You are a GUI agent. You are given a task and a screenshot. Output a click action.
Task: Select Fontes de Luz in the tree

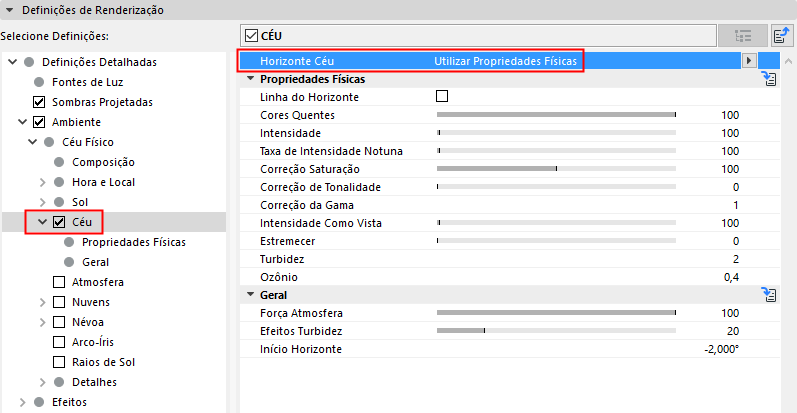[x=85, y=82]
